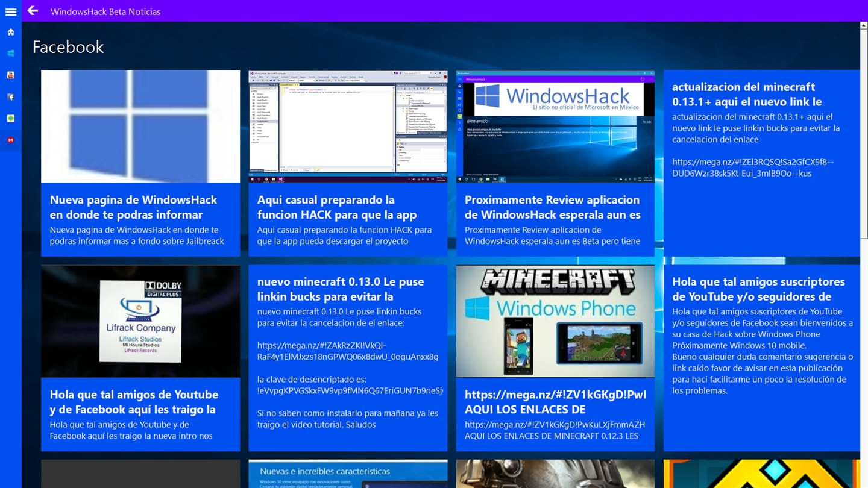Open the Geometry Dash icon card

click(x=762, y=474)
